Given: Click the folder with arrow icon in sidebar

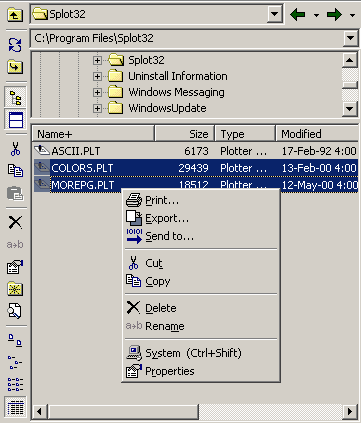Looking at the screenshot, I should tap(15, 67).
